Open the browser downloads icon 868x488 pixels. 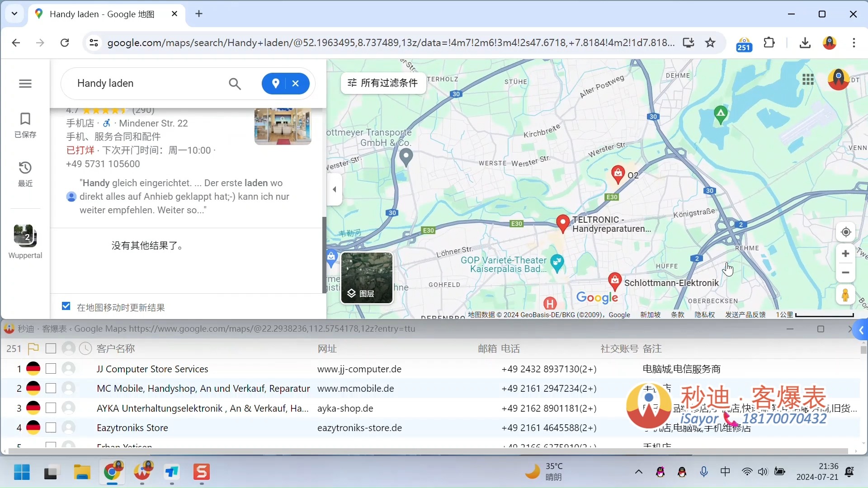[805, 43]
